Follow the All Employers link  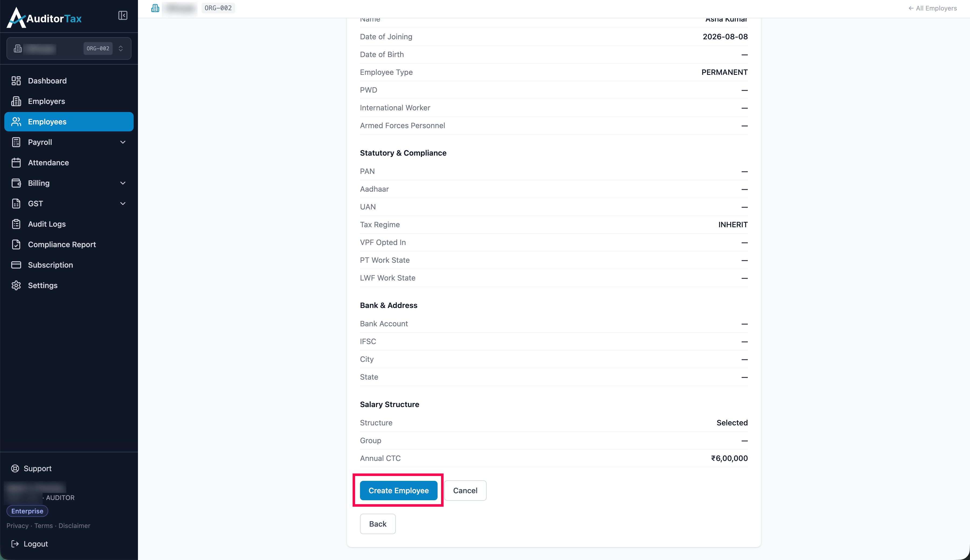(933, 8)
